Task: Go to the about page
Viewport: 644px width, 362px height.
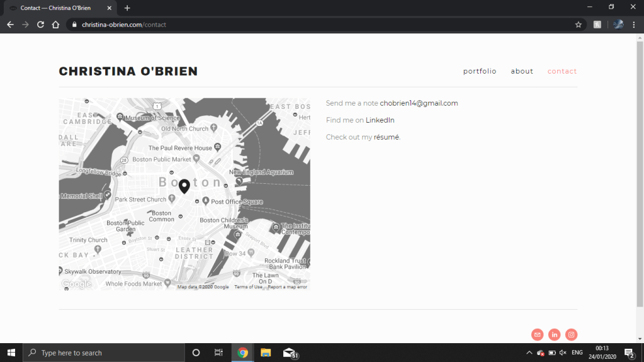Action: [x=522, y=71]
